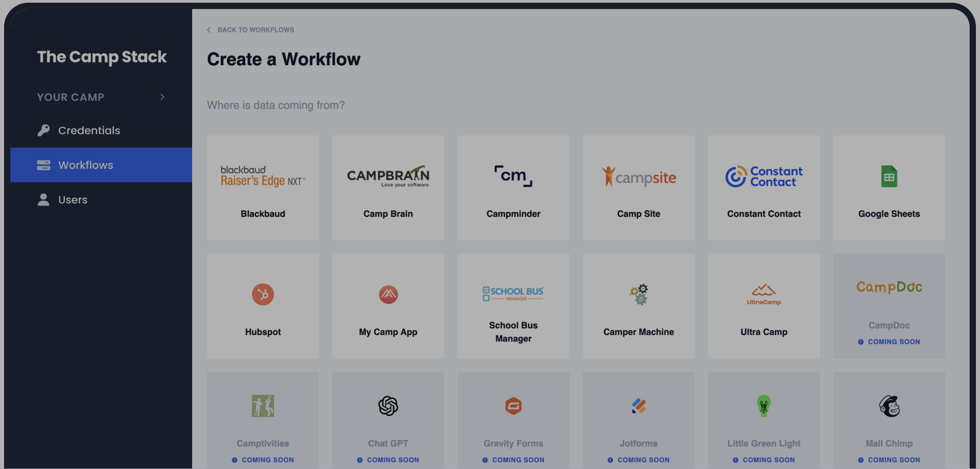The image size is (980, 469).
Task: Click the Credentials key icon
Action: point(44,131)
